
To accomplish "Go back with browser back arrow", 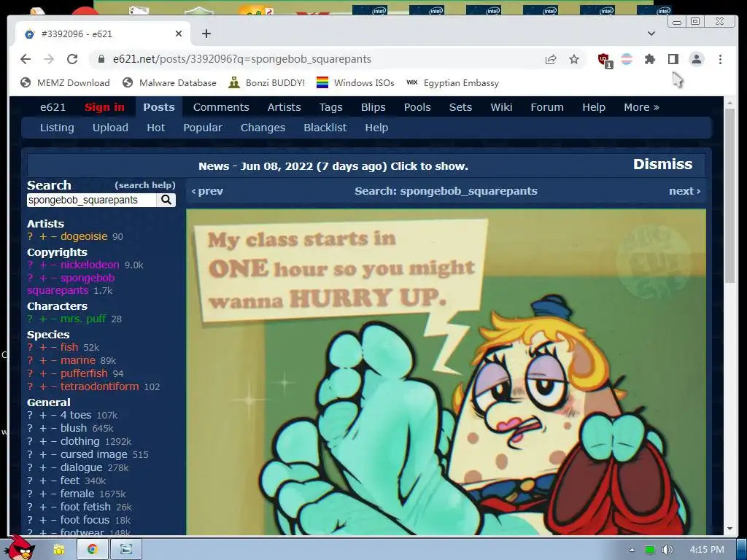I will pyautogui.click(x=26, y=59).
